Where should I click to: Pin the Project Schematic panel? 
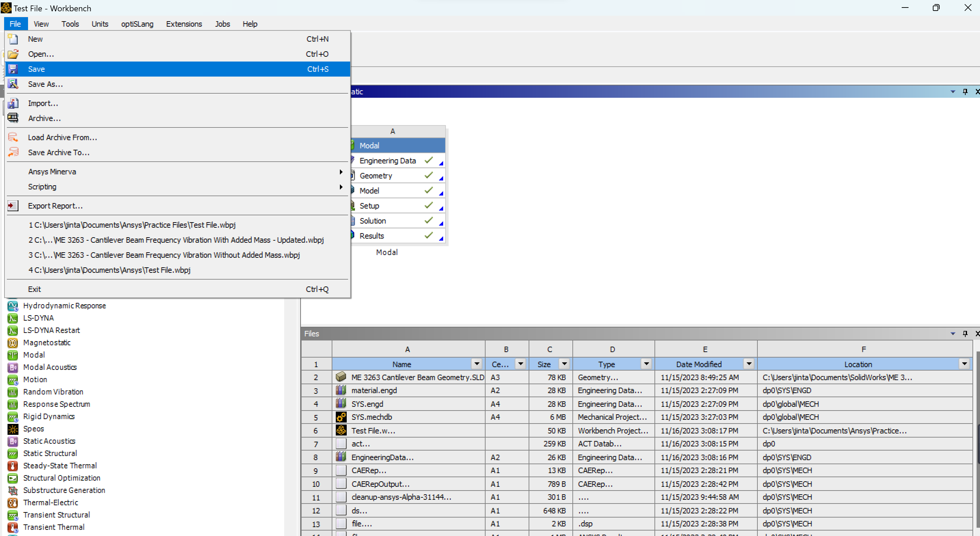(x=965, y=91)
